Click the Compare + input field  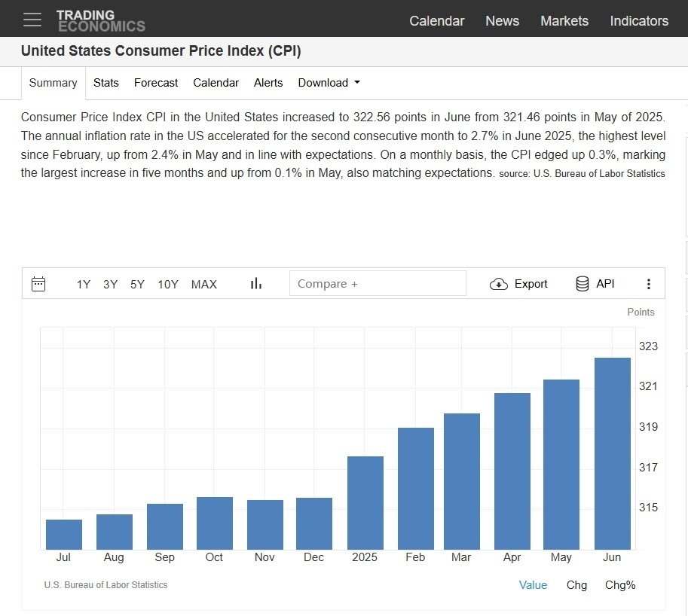point(378,283)
